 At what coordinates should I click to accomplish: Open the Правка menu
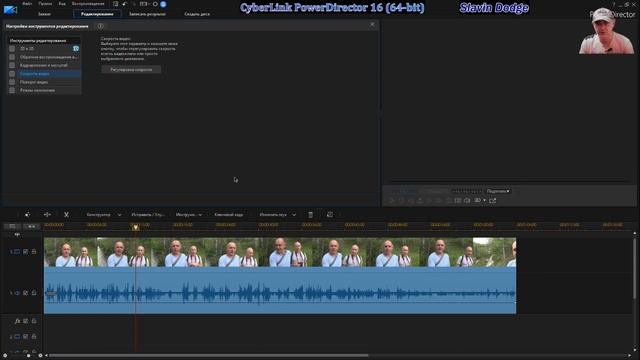tap(45, 4)
